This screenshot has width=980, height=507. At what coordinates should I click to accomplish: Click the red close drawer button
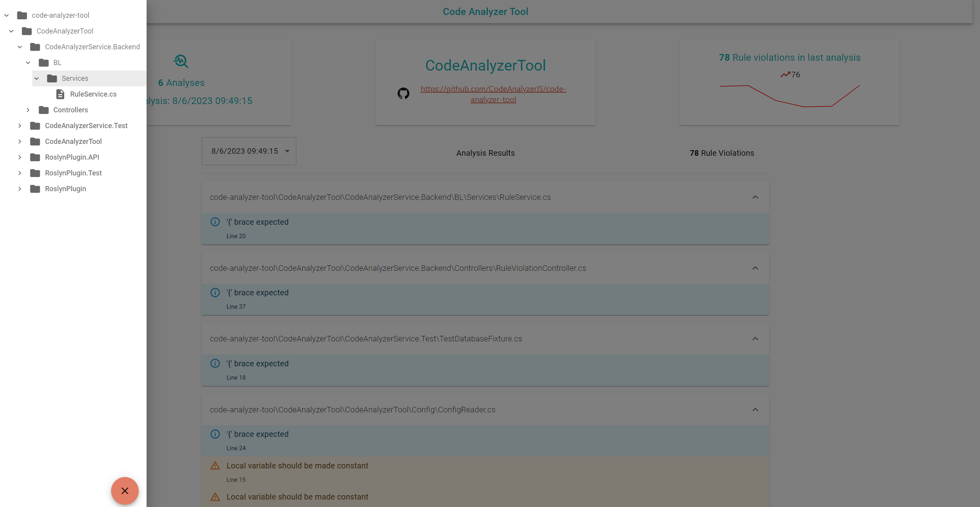pos(125,490)
